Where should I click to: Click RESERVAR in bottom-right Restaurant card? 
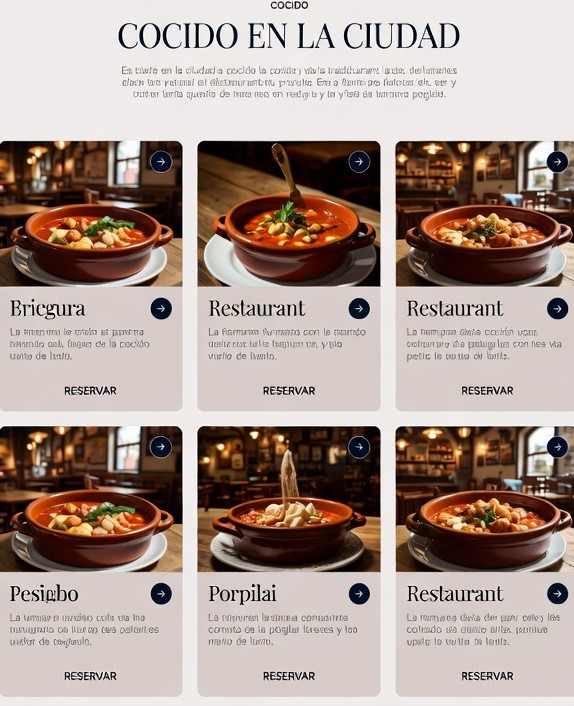coord(487,676)
